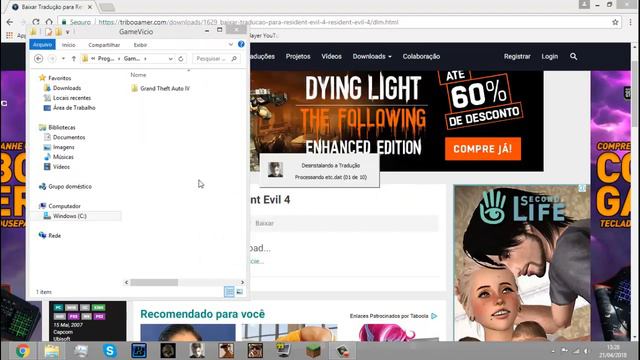The image size is (640, 360).
Task: Open explorer address bar history dropdown
Action: (170, 59)
